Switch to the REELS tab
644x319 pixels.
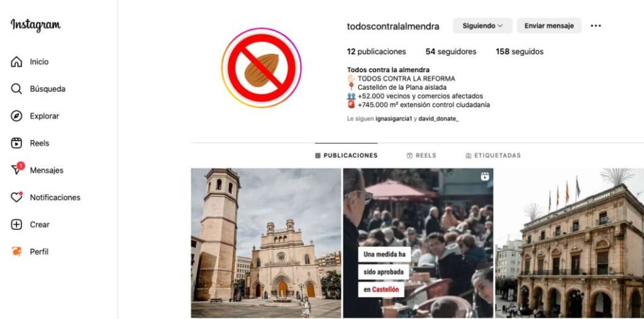click(421, 155)
